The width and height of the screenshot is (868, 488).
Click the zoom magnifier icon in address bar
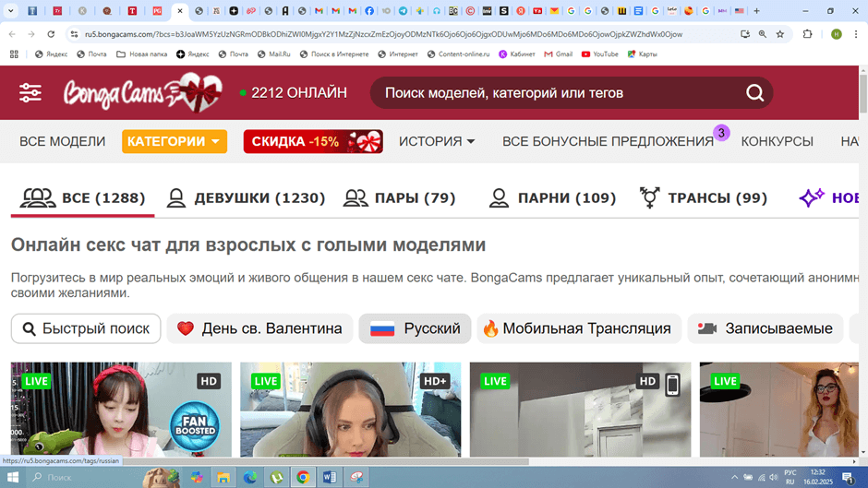[x=762, y=34]
